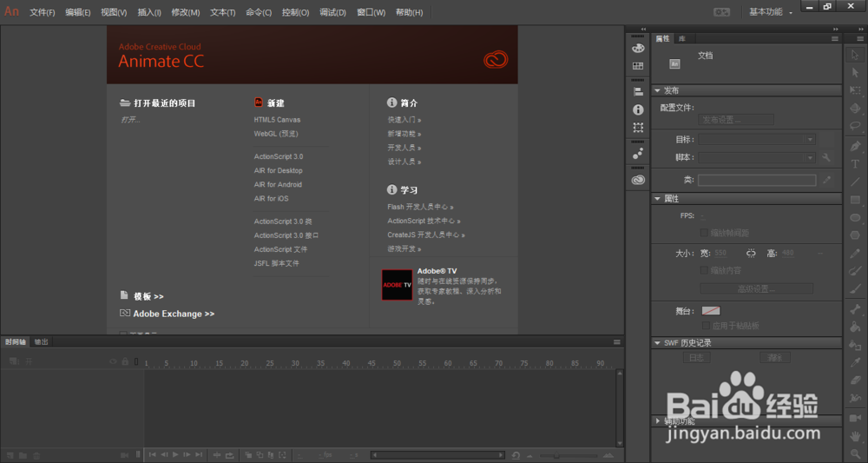The image size is (868, 463).
Task: Open the 窗口(W) menu
Action: coord(371,12)
